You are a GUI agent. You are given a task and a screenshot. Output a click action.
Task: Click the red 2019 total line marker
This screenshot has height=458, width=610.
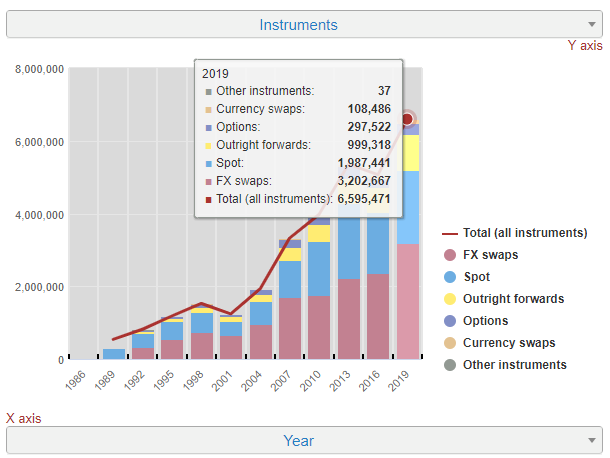(407, 119)
